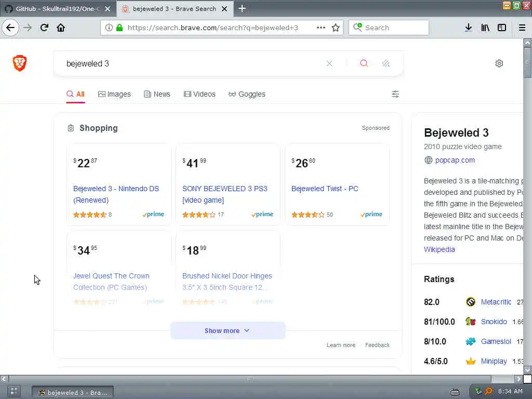Open the Goggles tab
Viewport: 532px width, 399px height.
click(x=247, y=94)
